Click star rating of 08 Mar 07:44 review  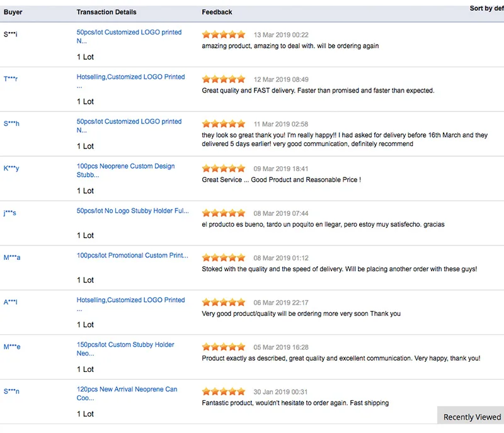tap(224, 213)
